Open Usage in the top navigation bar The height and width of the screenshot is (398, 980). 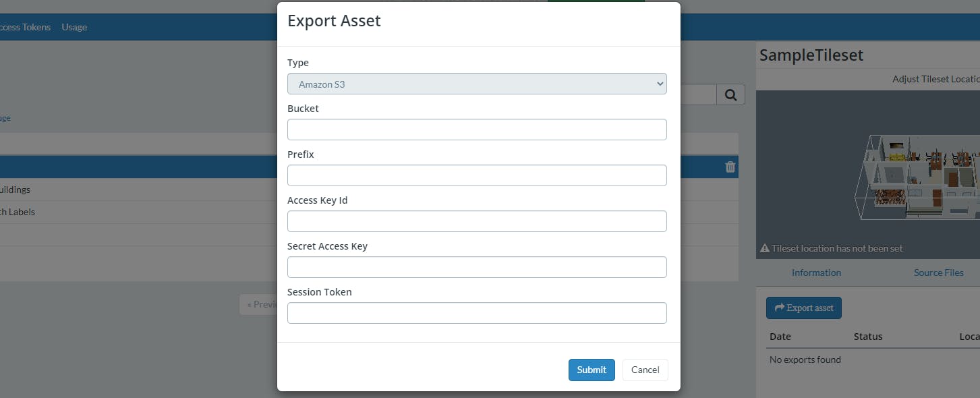pos(74,27)
